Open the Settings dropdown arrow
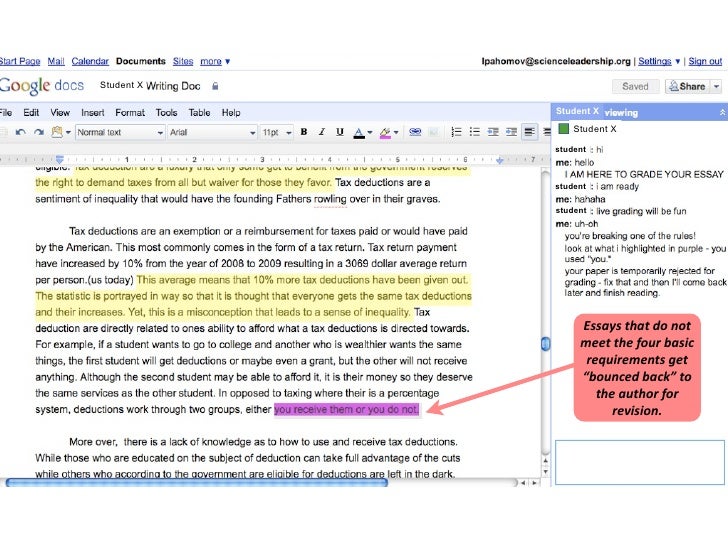Viewport: 728px width, 546px height. (677, 61)
